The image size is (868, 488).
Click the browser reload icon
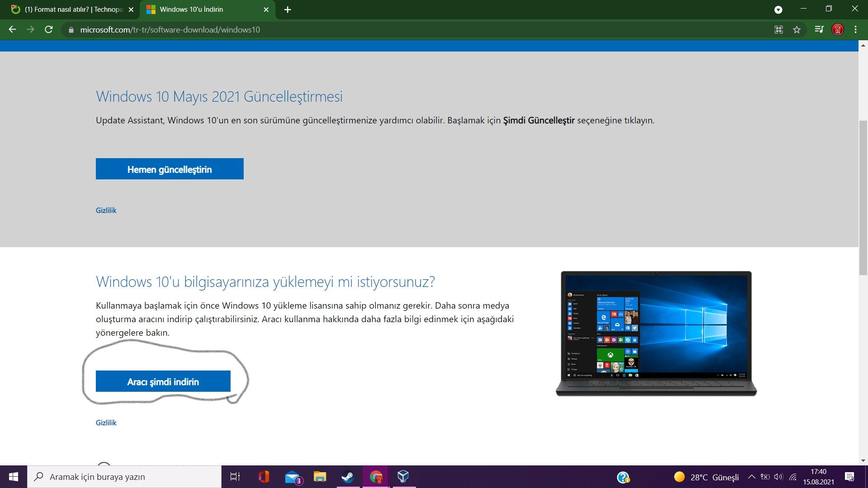[49, 30]
